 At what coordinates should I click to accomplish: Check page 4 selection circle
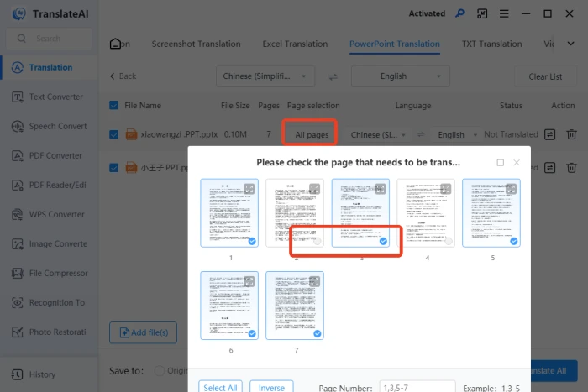coord(449,241)
